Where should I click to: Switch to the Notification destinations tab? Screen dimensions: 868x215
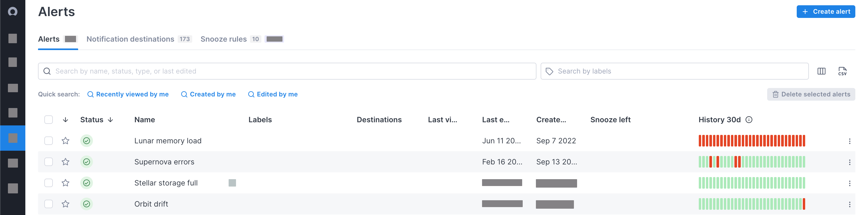pos(130,39)
